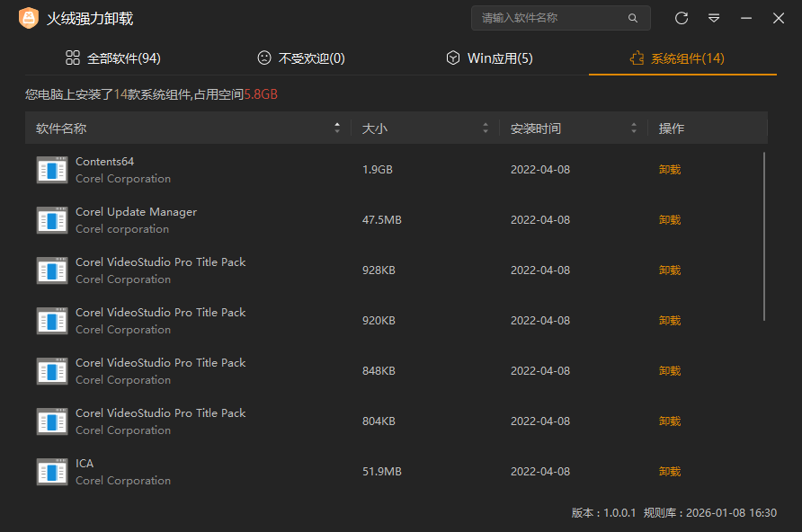This screenshot has width=802, height=532.
Task: Uninstall the 848KB Title Pack
Action: (670, 371)
